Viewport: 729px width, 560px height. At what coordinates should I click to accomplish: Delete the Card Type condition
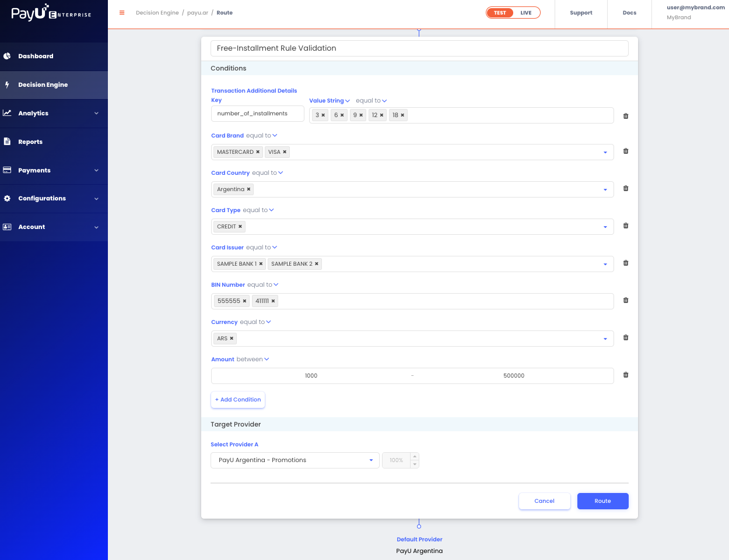tap(626, 226)
